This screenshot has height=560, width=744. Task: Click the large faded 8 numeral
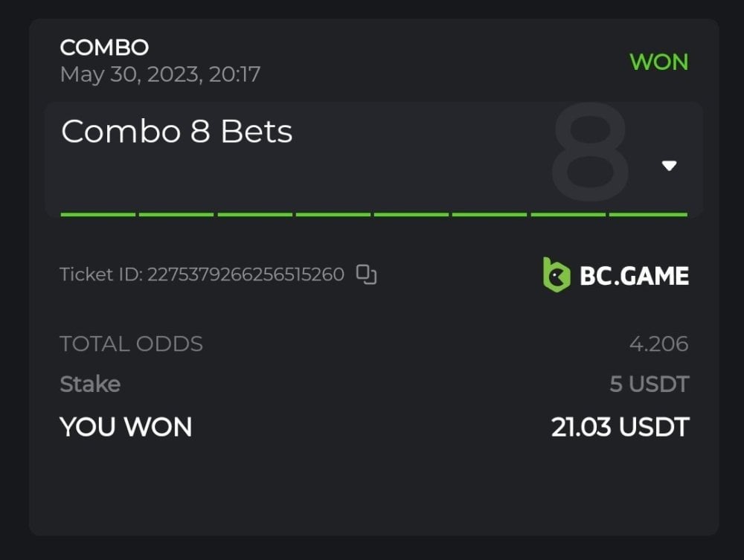(589, 152)
